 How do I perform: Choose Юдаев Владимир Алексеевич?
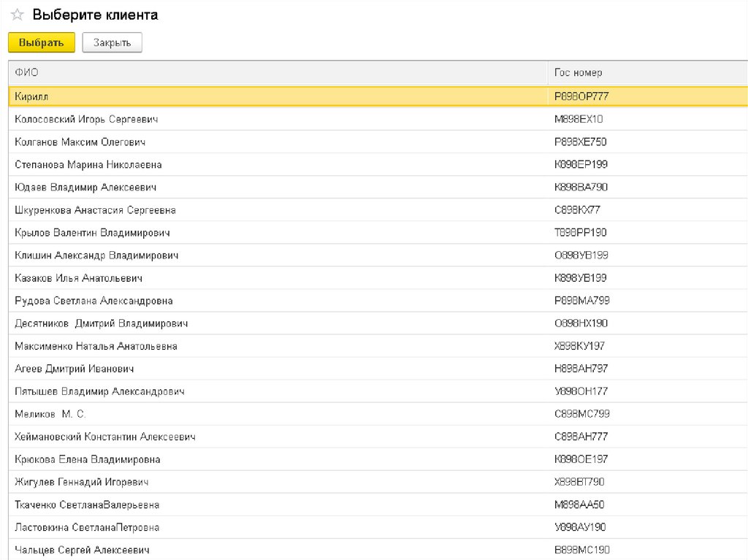(x=85, y=188)
